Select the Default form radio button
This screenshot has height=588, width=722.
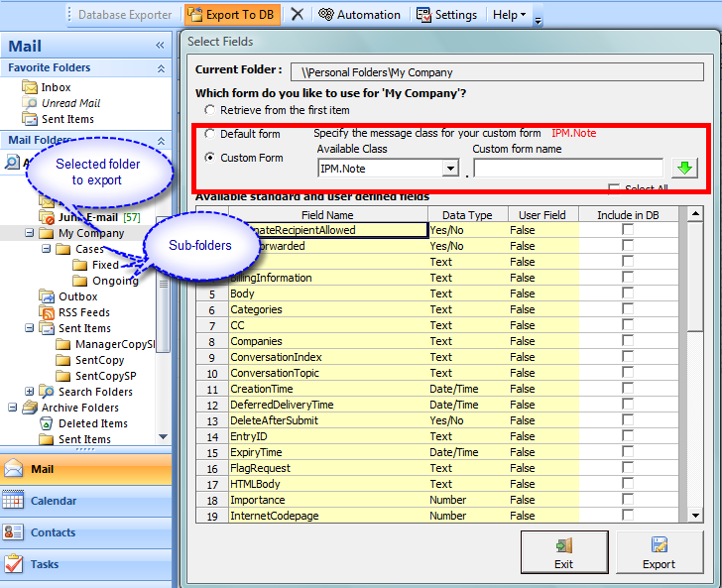pos(209,134)
